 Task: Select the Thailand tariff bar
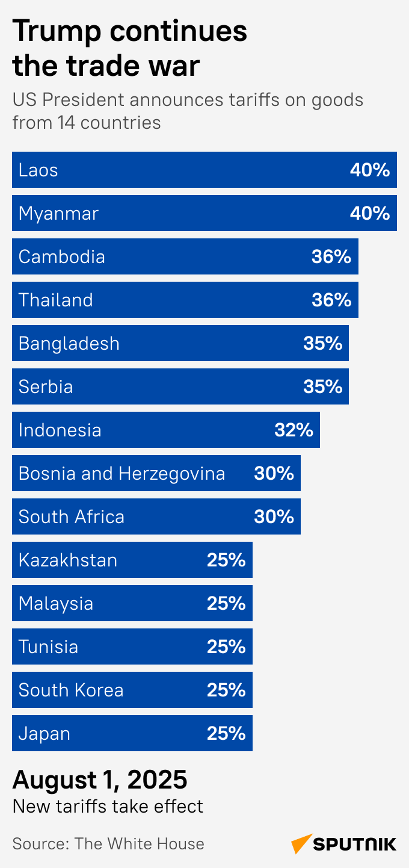[x=185, y=300]
